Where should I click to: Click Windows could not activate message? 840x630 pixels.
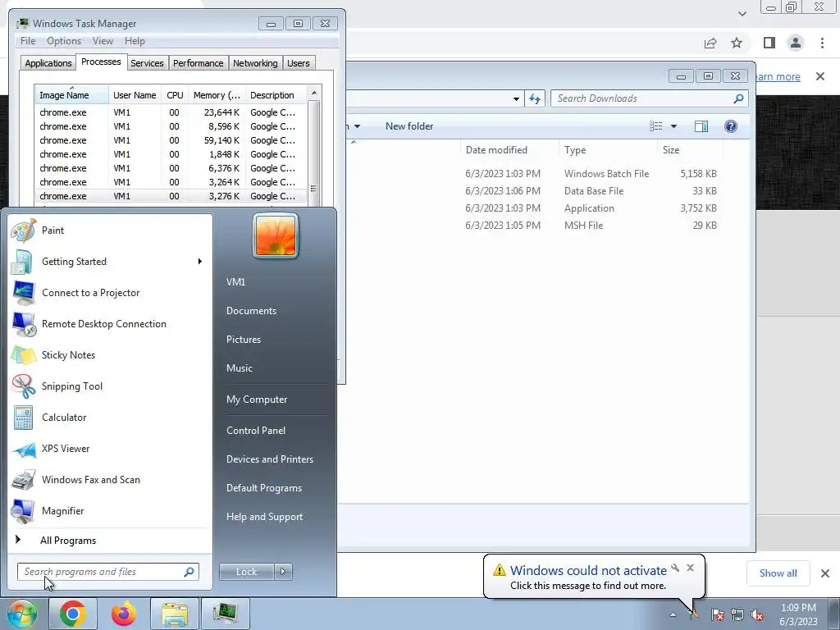(x=588, y=571)
